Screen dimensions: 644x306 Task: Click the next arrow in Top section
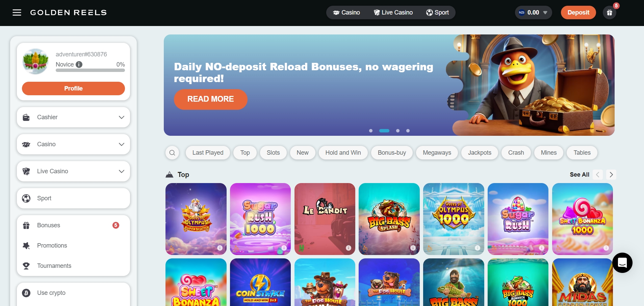point(611,175)
